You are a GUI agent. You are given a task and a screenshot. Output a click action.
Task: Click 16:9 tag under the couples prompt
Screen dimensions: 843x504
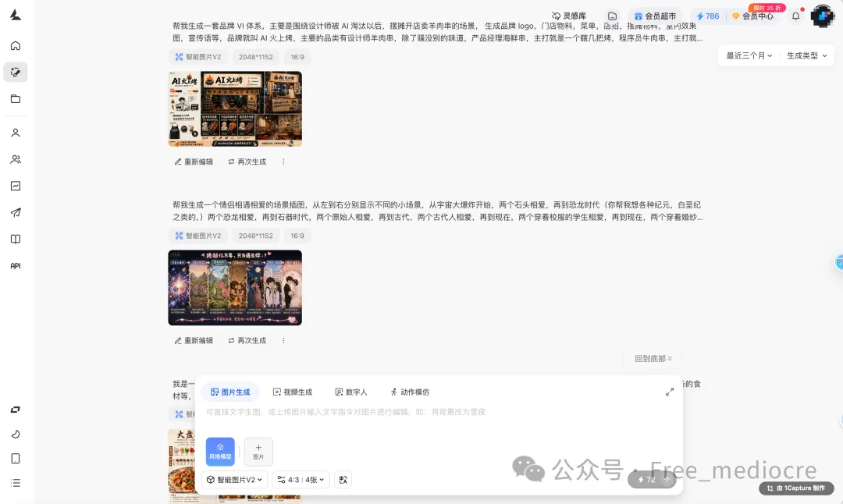[297, 236]
